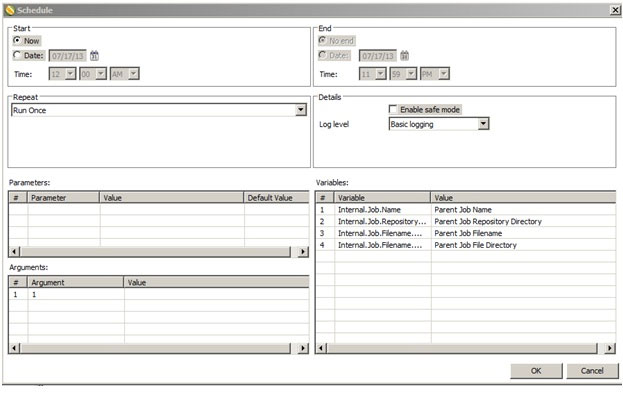Click the Start date field 07/17/13
The height and width of the screenshot is (394, 623).
68,56
